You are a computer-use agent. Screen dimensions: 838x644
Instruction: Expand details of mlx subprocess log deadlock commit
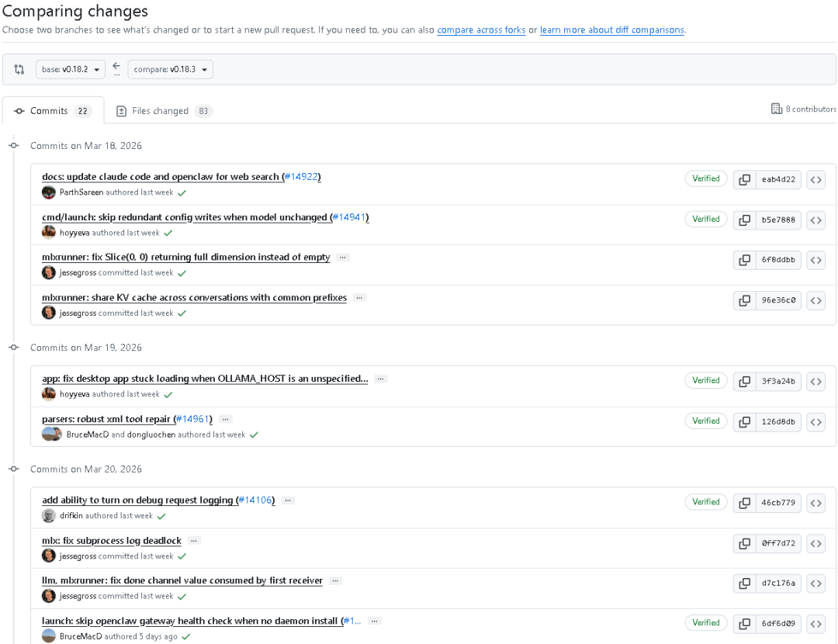(194, 541)
